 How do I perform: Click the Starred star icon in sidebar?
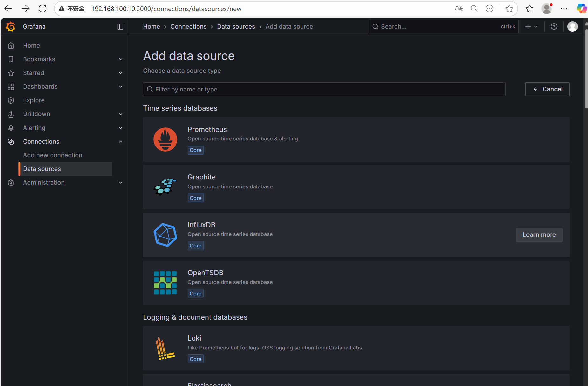[11, 73]
